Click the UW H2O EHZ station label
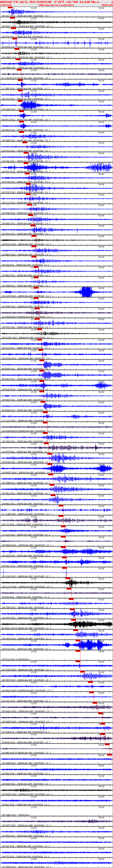 point(26,151)
